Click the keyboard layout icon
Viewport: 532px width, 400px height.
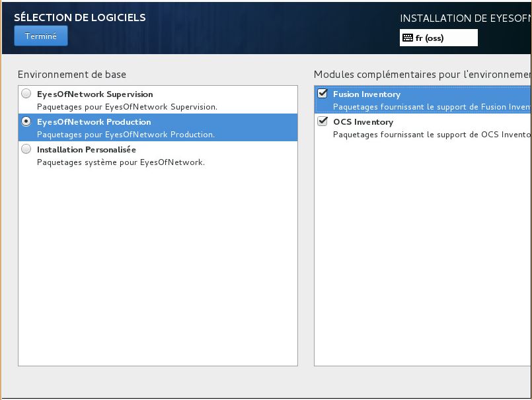tap(408, 38)
